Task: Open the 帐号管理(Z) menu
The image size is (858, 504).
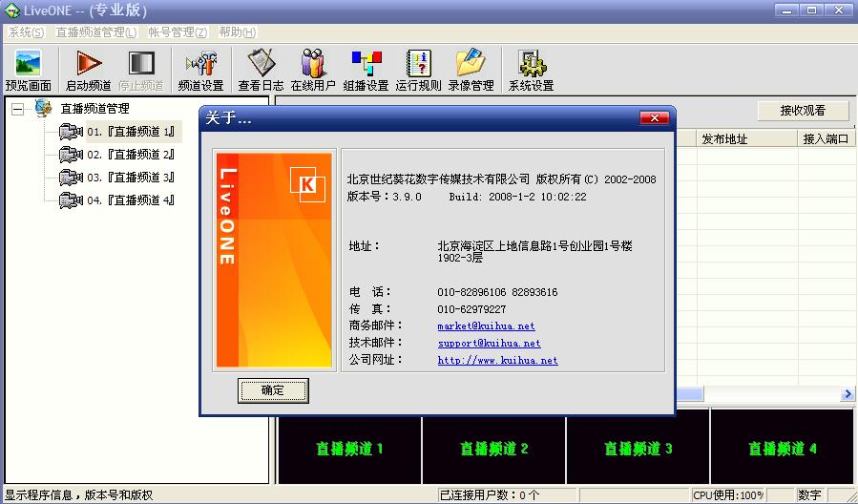Action: (x=178, y=32)
